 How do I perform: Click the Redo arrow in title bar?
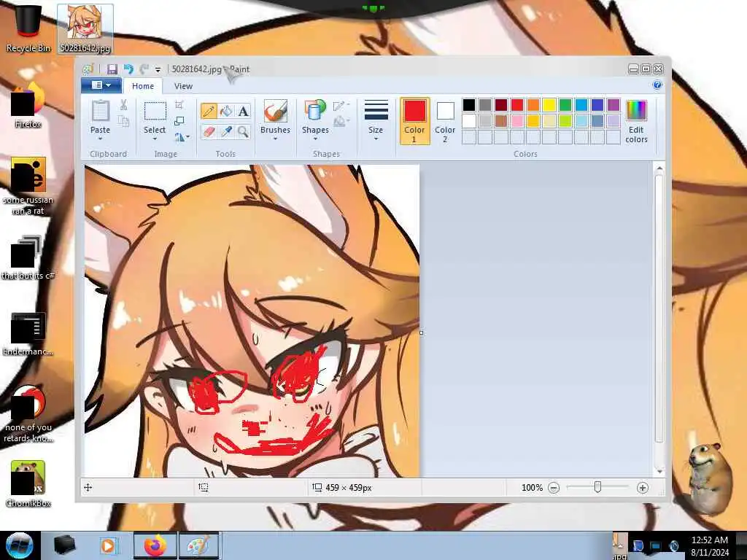(x=144, y=69)
